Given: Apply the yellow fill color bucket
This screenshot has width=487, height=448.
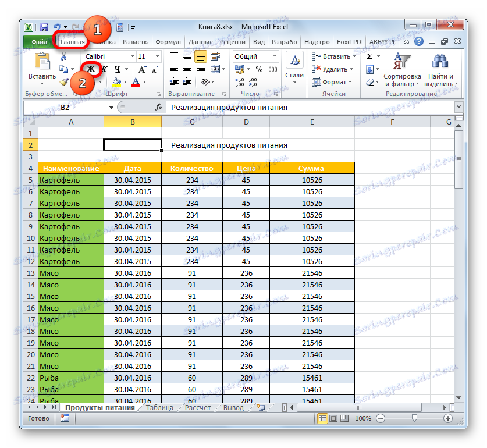Looking at the screenshot, I should point(116,82).
